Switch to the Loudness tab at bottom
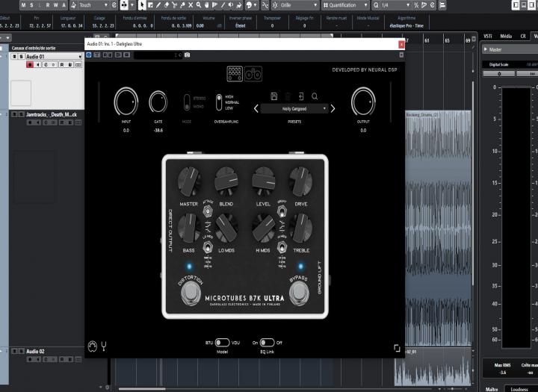 519,389
